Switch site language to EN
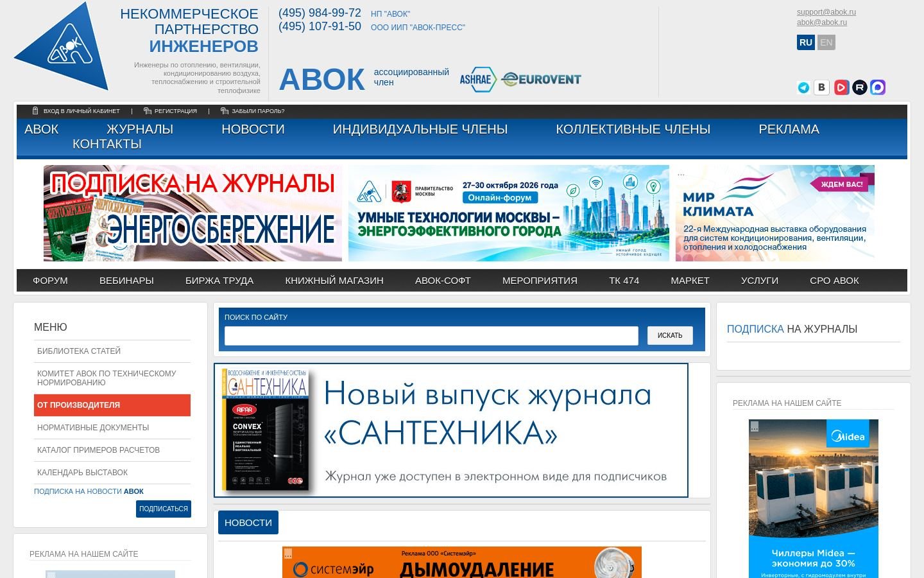Screen dimensions: 924x578 [826, 42]
